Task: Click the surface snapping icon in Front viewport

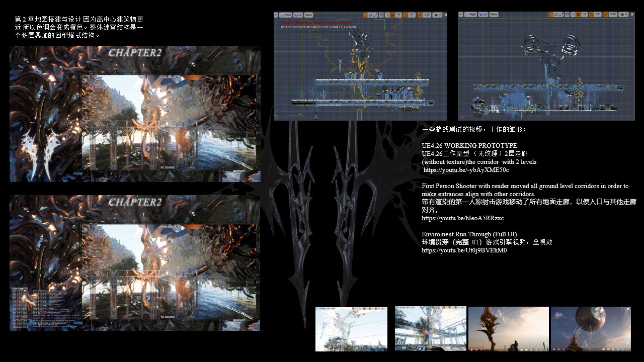Action: click(x=387, y=15)
